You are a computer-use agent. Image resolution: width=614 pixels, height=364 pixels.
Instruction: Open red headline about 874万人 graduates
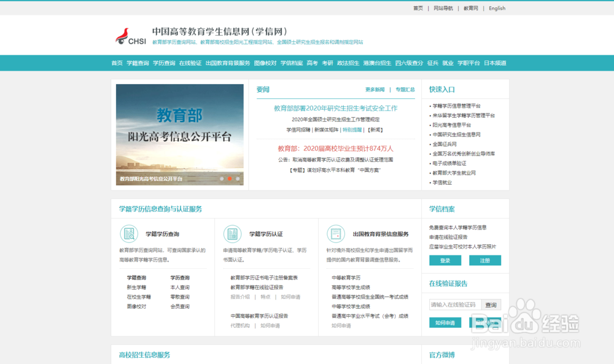coord(336,149)
